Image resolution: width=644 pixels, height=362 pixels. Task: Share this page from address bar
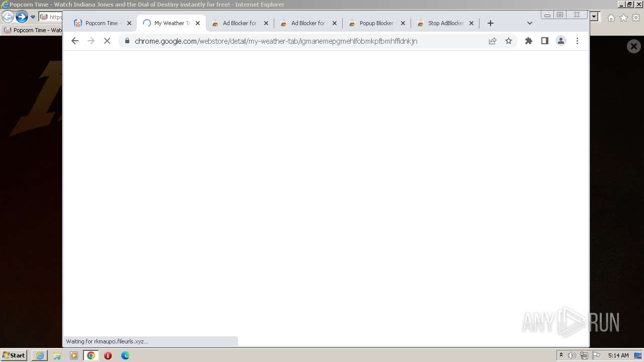pos(493,41)
